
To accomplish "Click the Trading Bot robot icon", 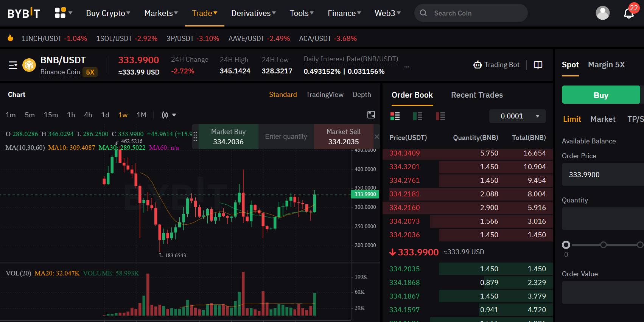I will 478,65.
